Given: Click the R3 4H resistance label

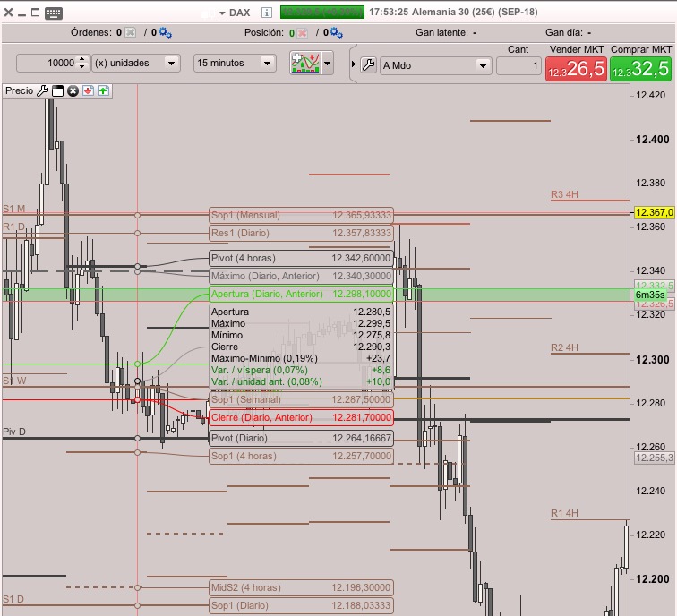Looking at the screenshot, I should [564, 194].
